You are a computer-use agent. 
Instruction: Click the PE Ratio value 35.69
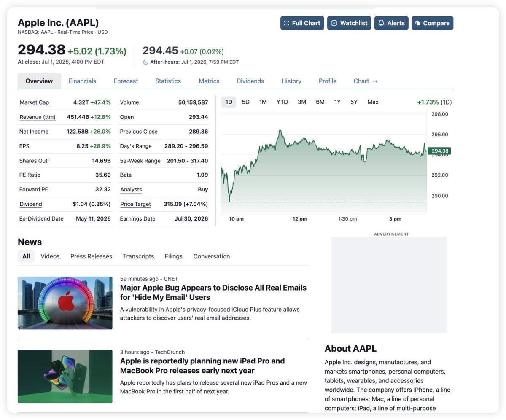click(103, 175)
